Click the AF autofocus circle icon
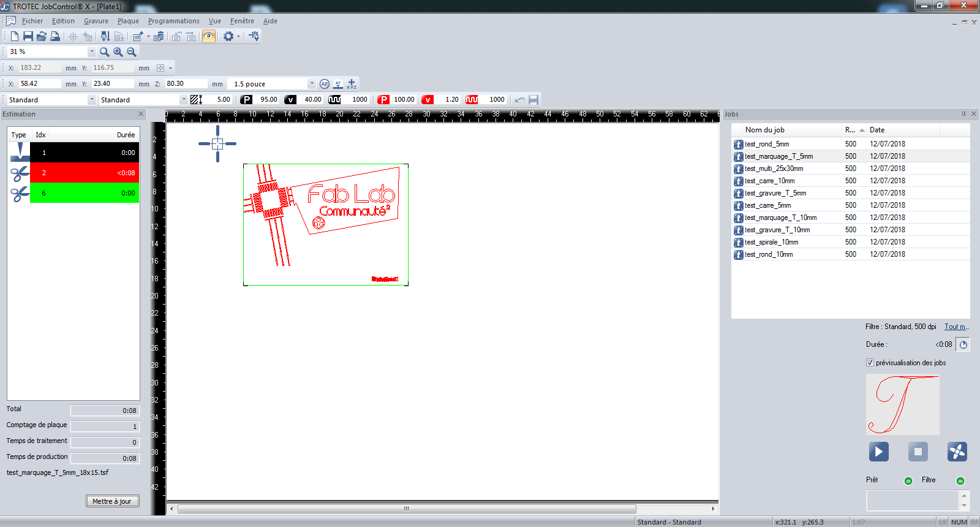The width and height of the screenshot is (980, 527). [x=325, y=84]
